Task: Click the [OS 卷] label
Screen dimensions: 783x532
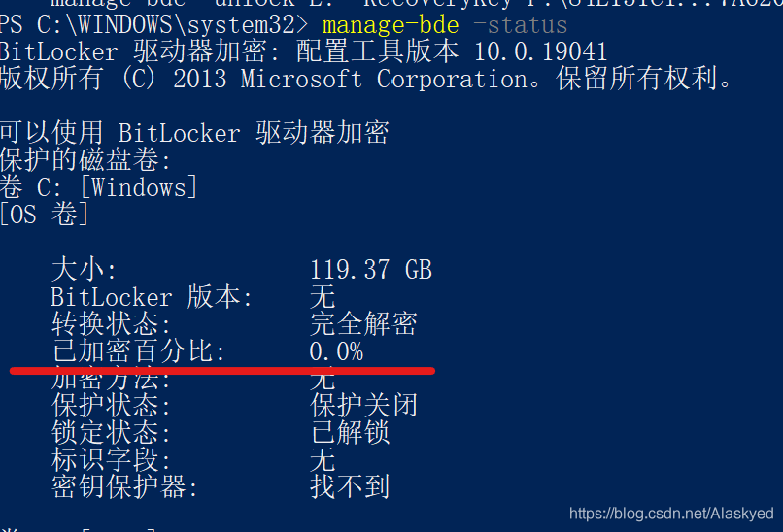Action: point(45,215)
